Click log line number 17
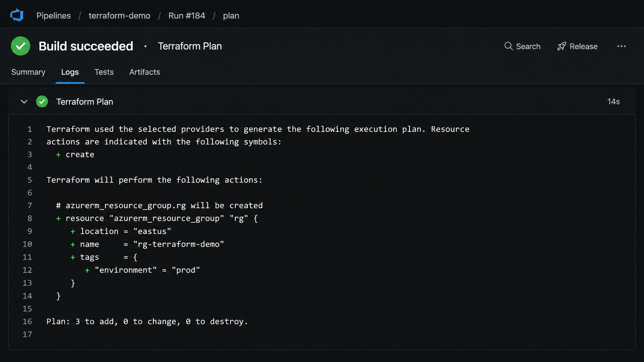The height and width of the screenshot is (362, 644). 27,334
